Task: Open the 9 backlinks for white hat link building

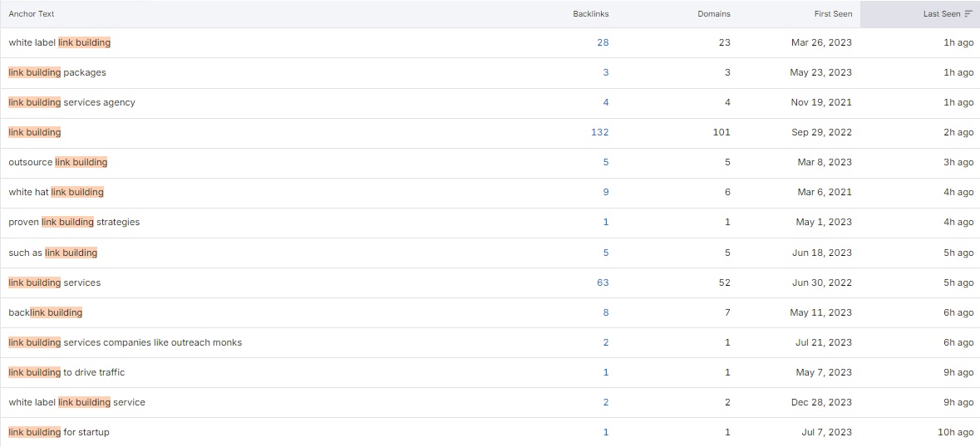Action: pos(606,192)
